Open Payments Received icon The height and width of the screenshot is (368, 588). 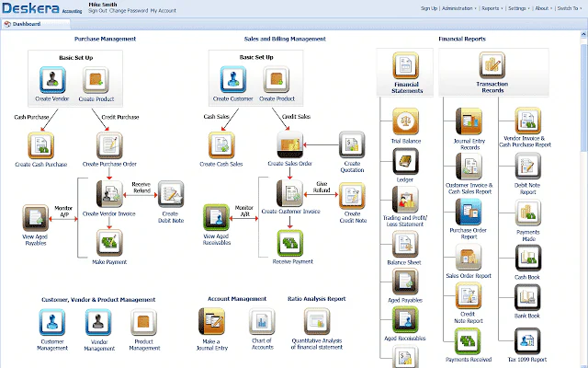click(468, 341)
